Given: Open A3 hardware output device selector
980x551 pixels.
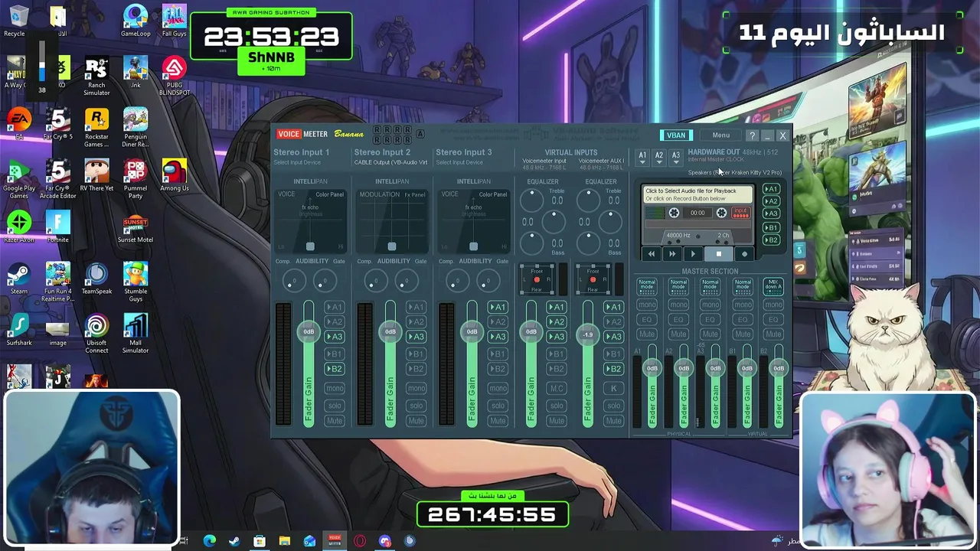Looking at the screenshot, I should point(676,158).
